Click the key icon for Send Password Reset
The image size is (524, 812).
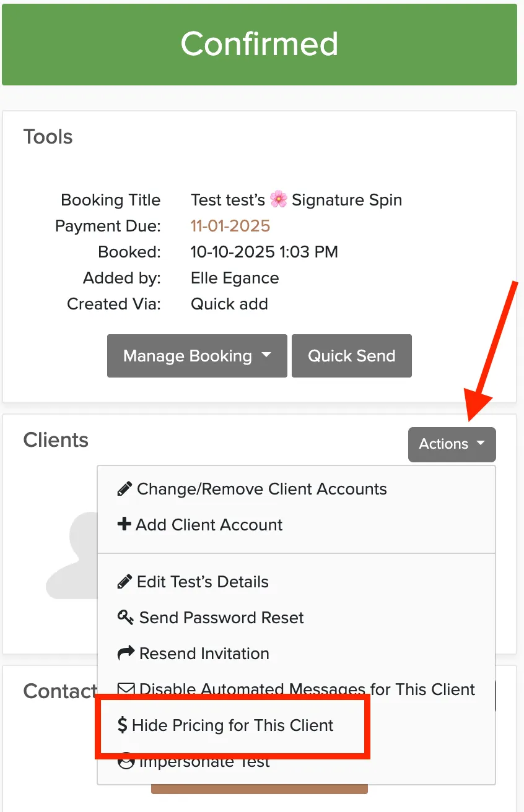tap(125, 618)
